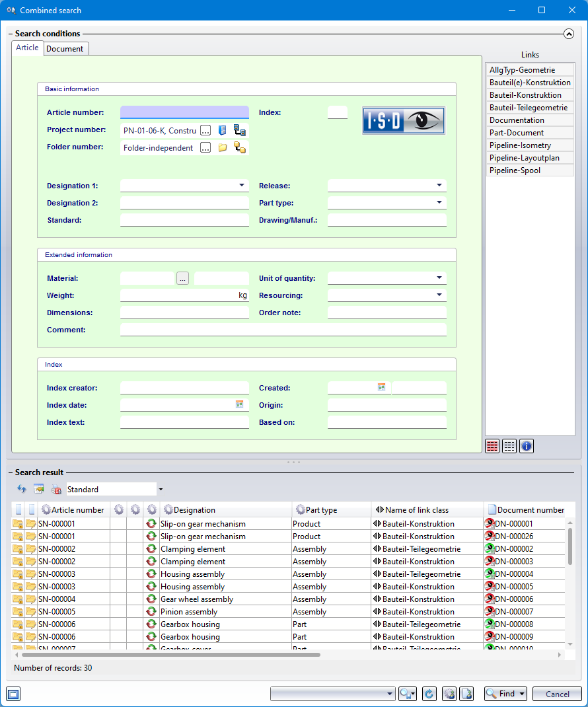Click the save-search magnifier icon in bottom bar

(407, 694)
